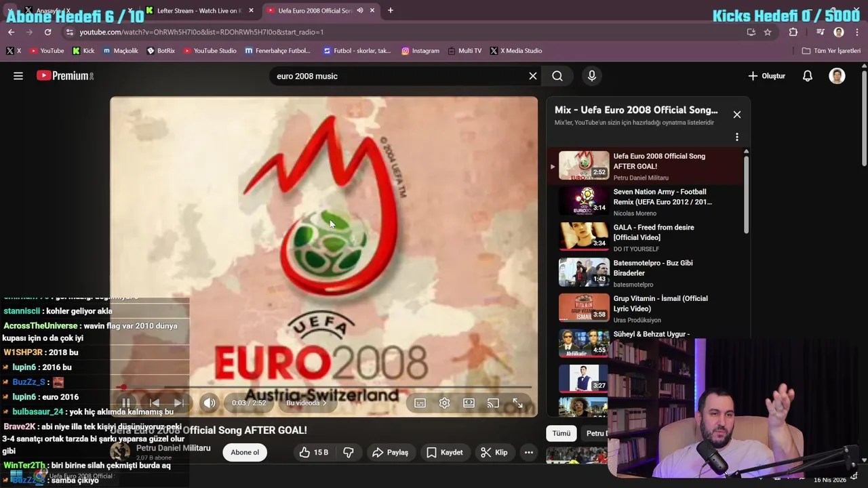Screen dimensions: 868x488
Task: Open Tüm Yer İşaretleri bookmarks folder
Action: tap(831, 51)
